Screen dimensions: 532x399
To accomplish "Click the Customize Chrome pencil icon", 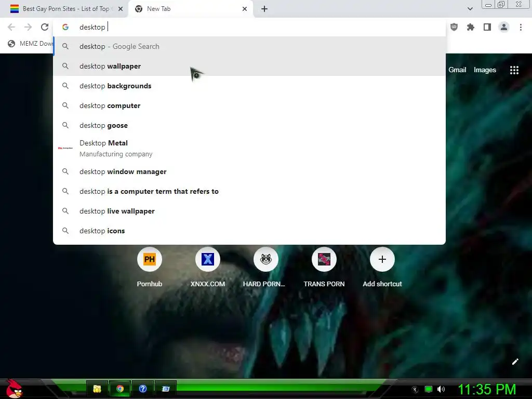I will [x=515, y=362].
